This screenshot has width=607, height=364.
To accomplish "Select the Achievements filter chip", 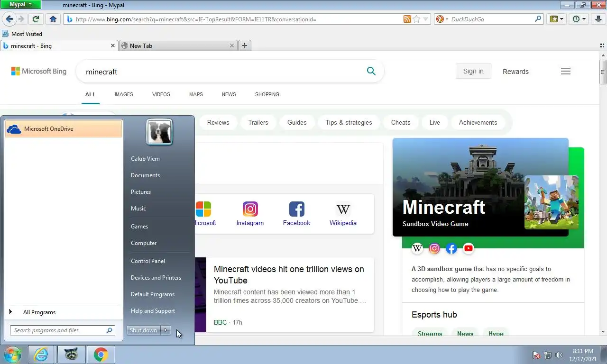I will [x=478, y=122].
